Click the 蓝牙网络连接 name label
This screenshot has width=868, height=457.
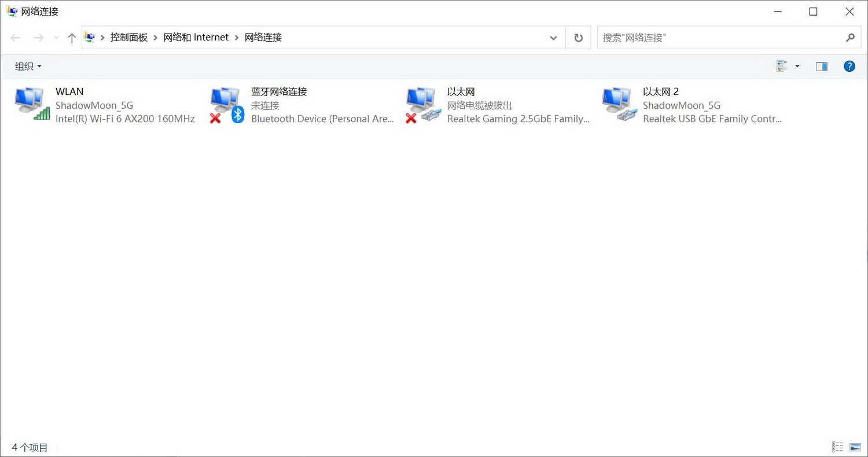click(279, 91)
